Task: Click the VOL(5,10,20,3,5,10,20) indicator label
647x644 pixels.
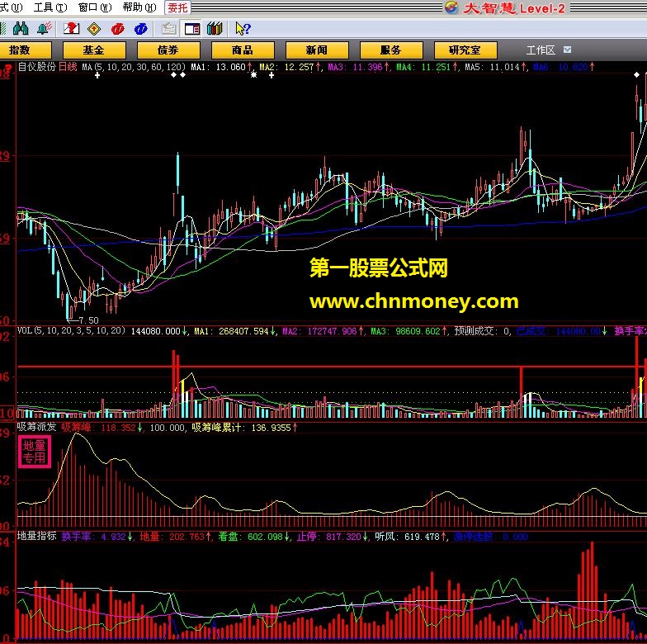Action: click(x=71, y=330)
